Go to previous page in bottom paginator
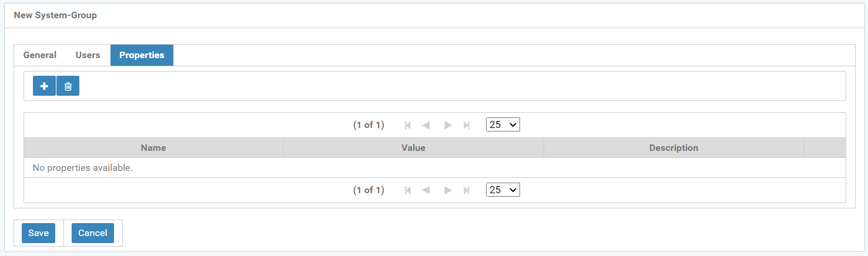Viewport: 868px width, 256px height. click(426, 190)
